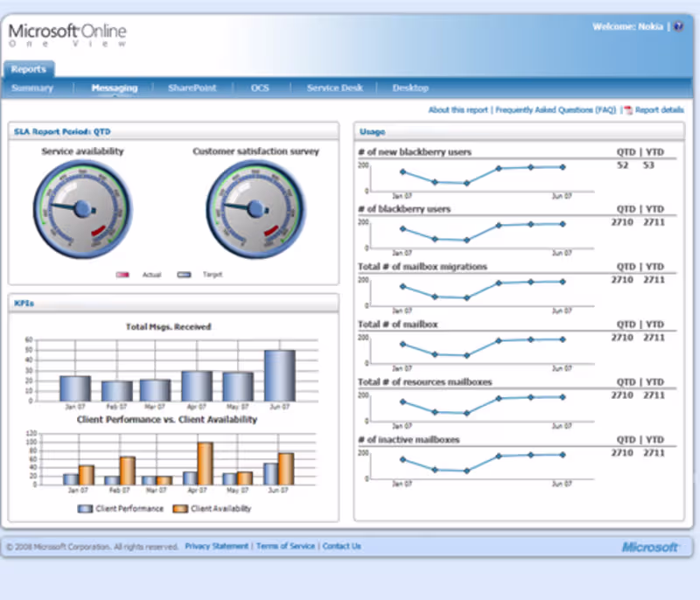Open the Service Desk tab

pyautogui.click(x=335, y=87)
